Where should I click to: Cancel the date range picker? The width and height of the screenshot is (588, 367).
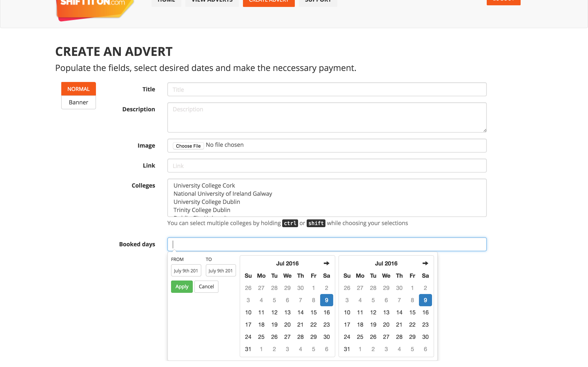(x=206, y=287)
